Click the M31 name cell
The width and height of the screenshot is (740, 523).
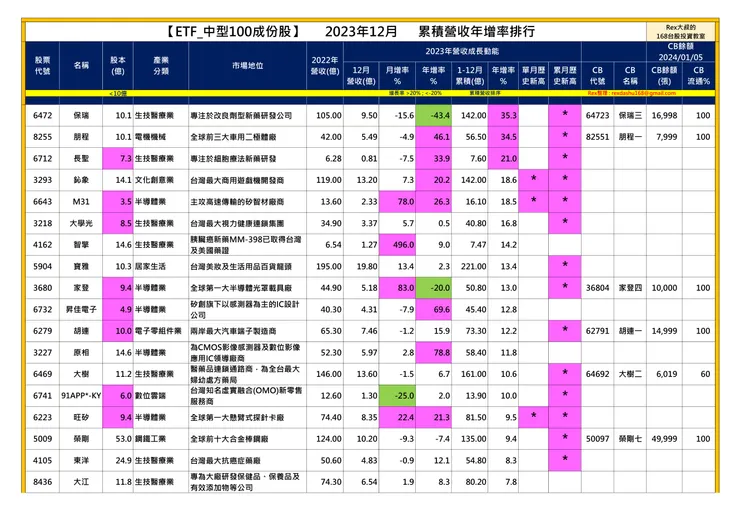(81, 202)
